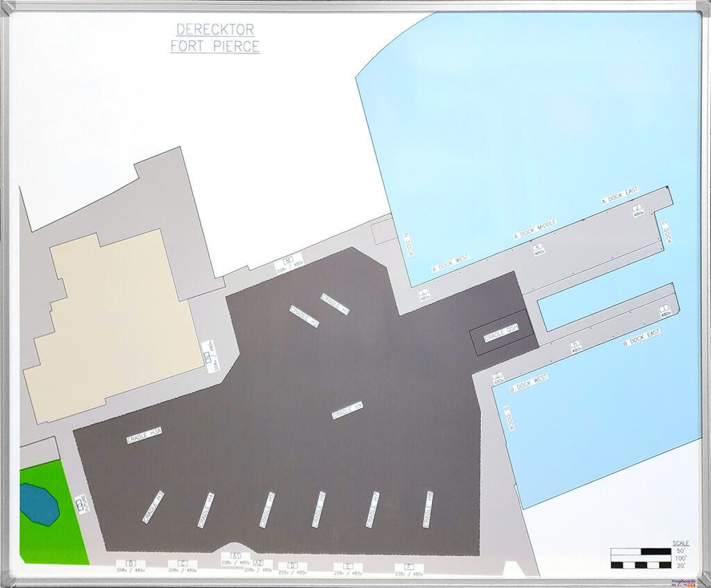Select power station F 208v/480v marker

click(x=409, y=569)
